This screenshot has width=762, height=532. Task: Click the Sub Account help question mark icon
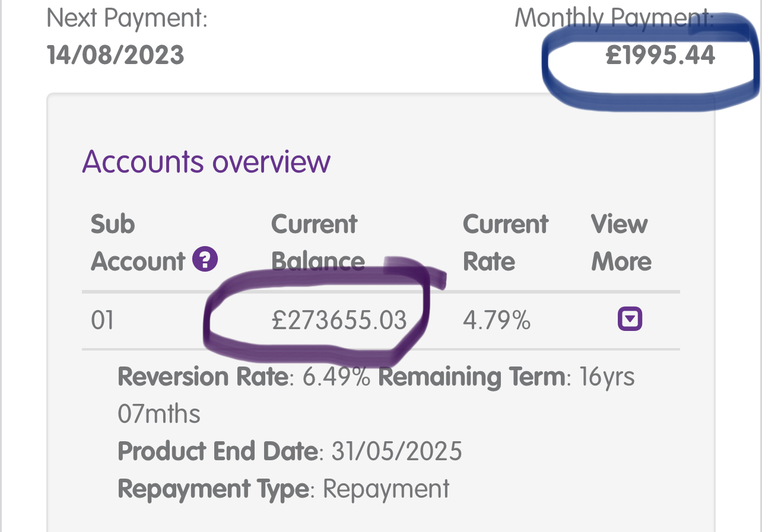click(206, 259)
